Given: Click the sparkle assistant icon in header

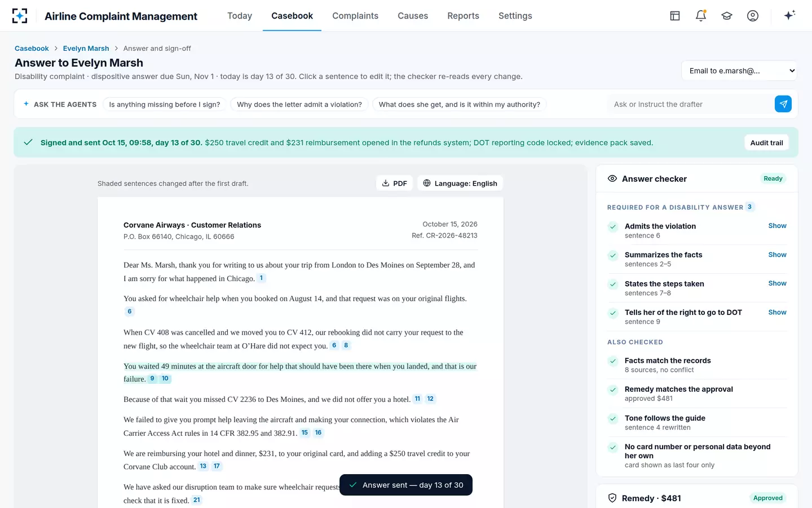Looking at the screenshot, I should click(x=789, y=15).
